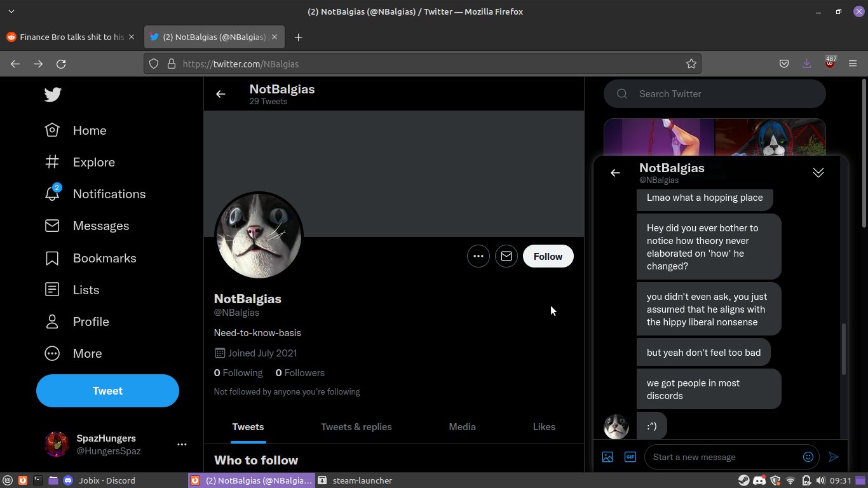Open the GIF picker icon
Viewport: 868px width, 488px height.
click(x=630, y=457)
